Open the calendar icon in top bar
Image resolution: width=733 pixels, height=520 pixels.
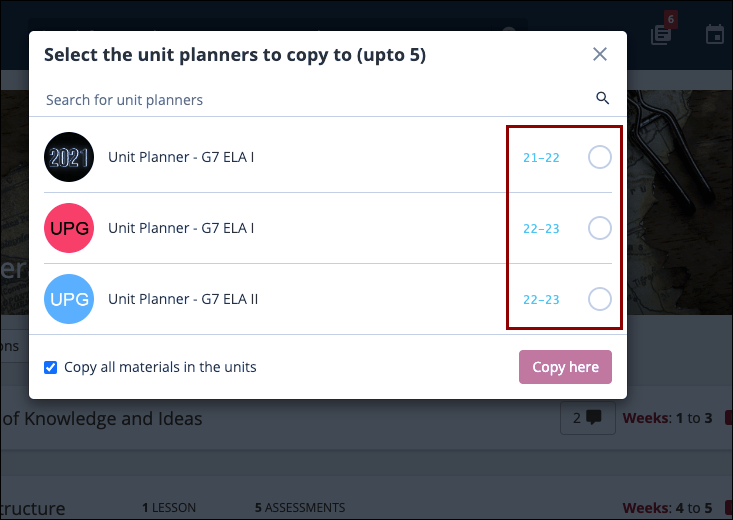[x=715, y=35]
